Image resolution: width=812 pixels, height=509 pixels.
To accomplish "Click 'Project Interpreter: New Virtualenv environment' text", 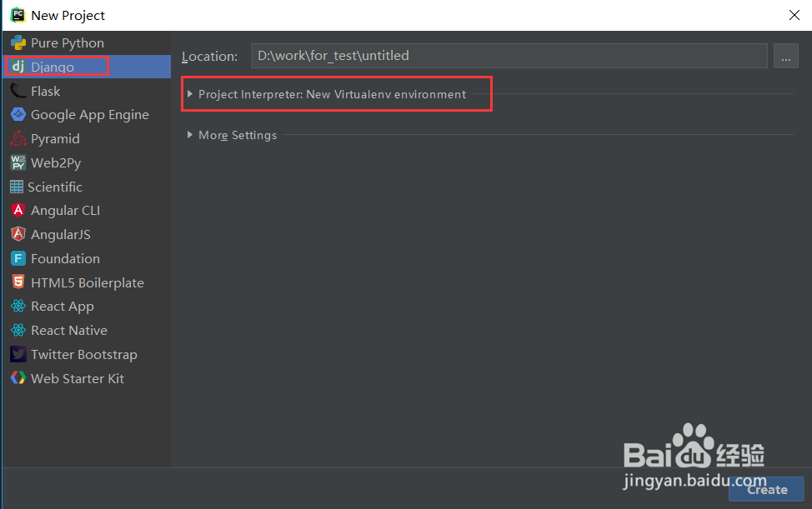I will 332,94.
